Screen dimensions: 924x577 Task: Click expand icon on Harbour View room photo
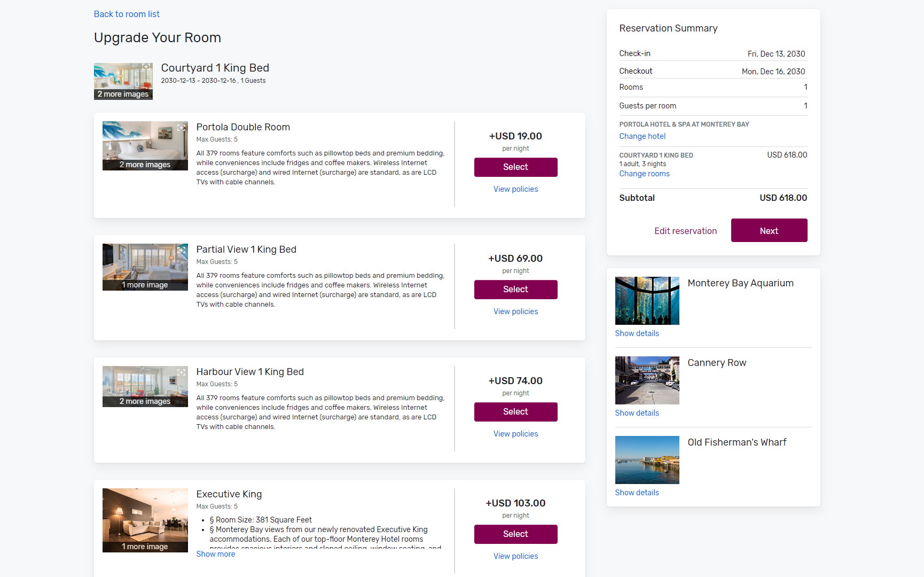click(182, 372)
